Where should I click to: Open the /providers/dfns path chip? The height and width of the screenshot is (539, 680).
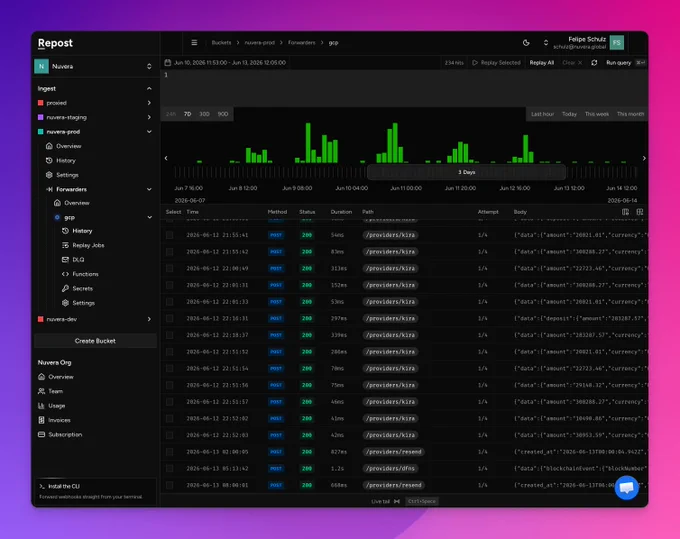pos(390,468)
